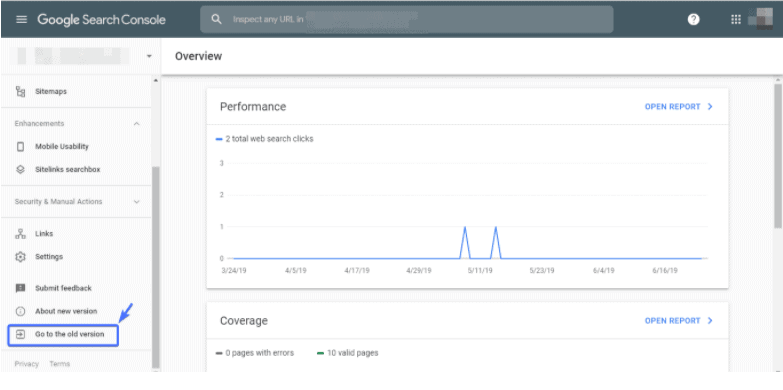783x390 pixels.
Task: Click the 6/16/19 date axis label
Action: [x=665, y=271]
